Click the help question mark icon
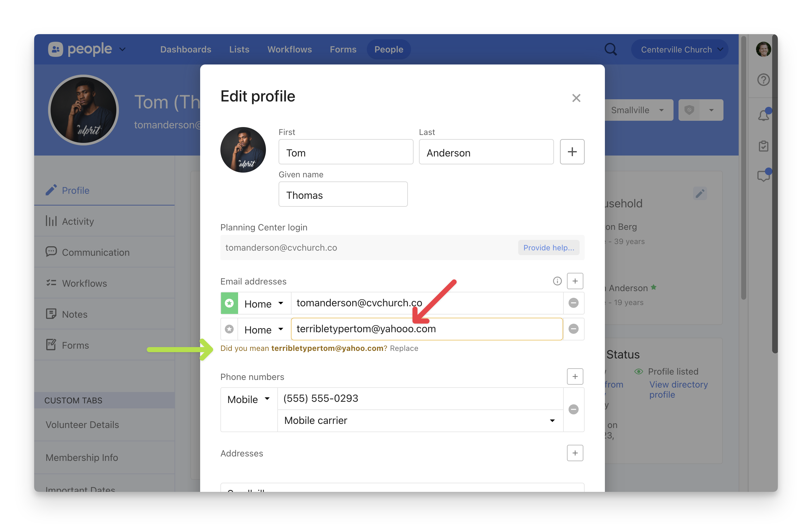Viewport: 812px width, 526px height. click(763, 80)
